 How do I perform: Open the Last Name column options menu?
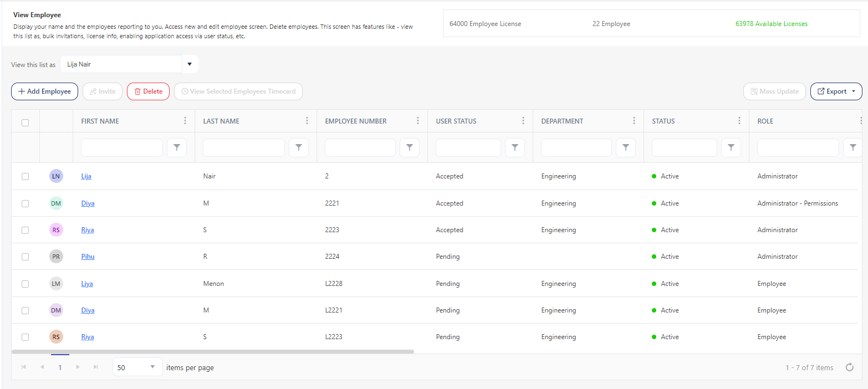click(x=307, y=121)
